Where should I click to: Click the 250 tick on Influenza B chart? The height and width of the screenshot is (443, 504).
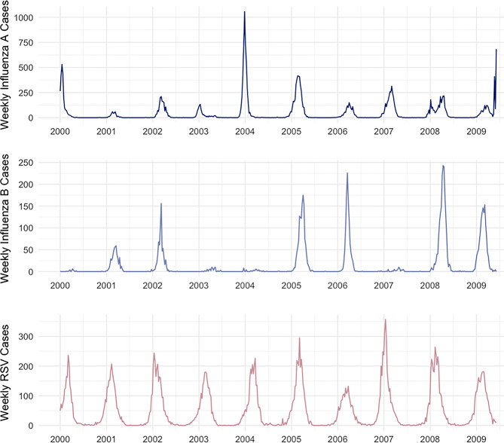click(26, 163)
